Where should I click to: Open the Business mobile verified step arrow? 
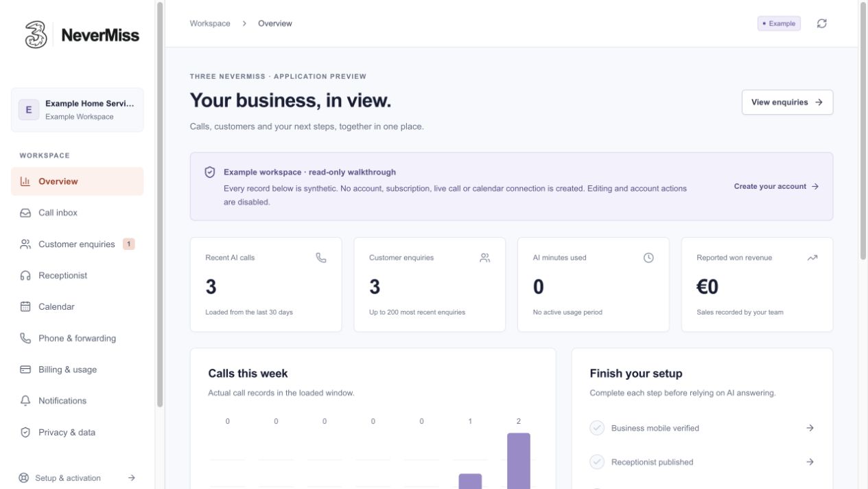[810, 428]
